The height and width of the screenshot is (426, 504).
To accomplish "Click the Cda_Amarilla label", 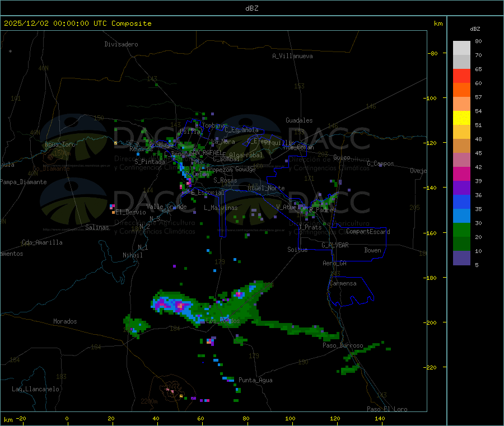I will click(42, 242).
